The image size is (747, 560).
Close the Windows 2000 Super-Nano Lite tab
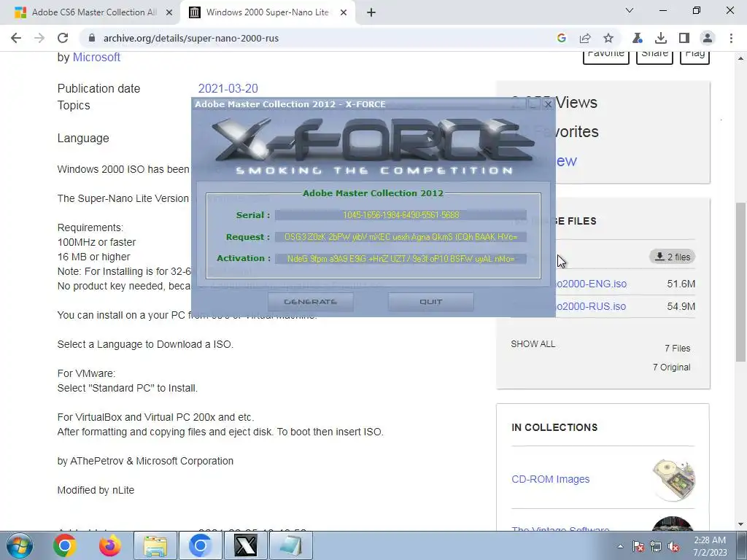coord(344,12)
